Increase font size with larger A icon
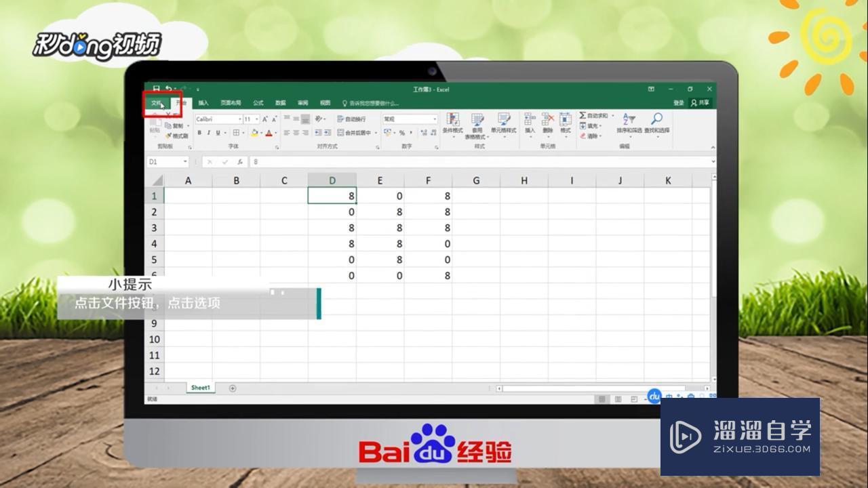The width and height of the screenshot is (868, 488). click(x=265, y=119)
